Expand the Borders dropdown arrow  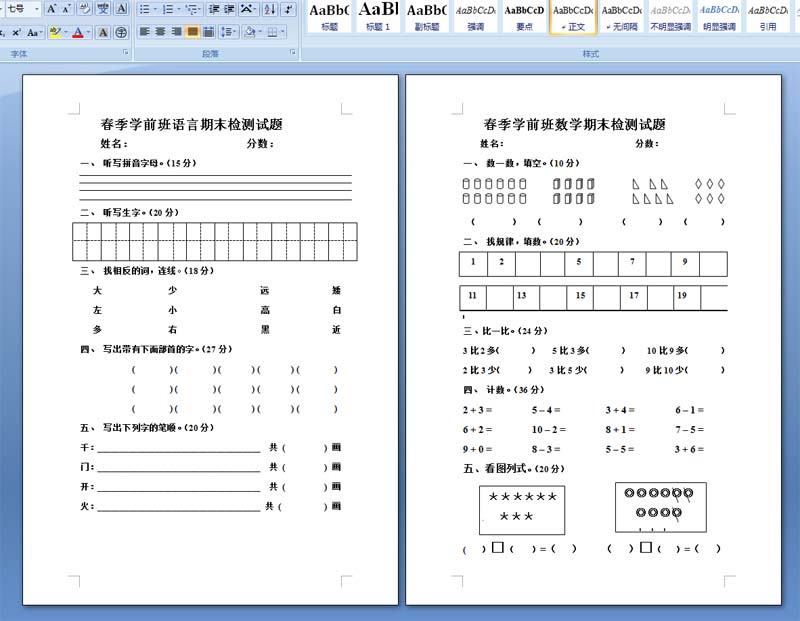coord(283,32)
